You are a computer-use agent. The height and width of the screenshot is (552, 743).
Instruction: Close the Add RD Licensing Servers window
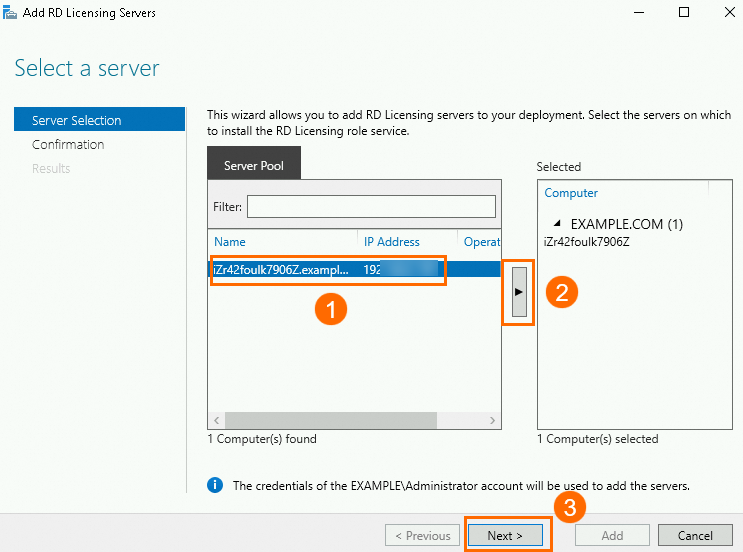730,12
